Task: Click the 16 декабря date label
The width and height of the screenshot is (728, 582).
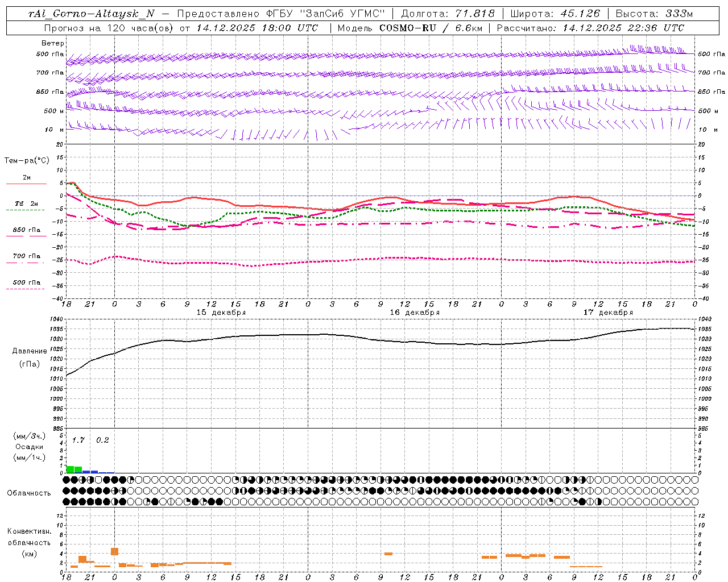Action: [414, 313]
